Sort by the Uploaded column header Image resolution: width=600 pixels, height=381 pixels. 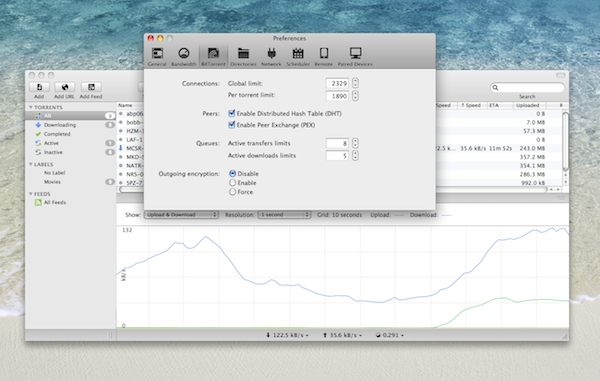pos(529,105)
